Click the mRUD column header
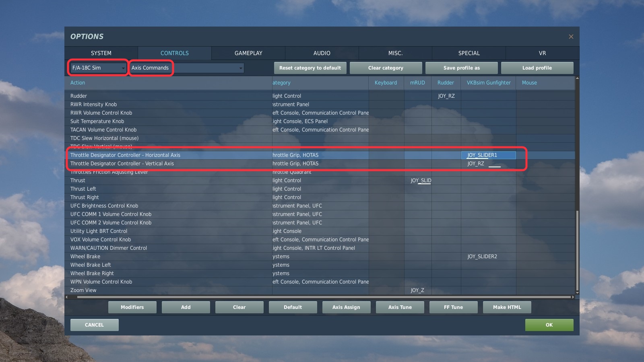Image resolution: width=644 pixels, height=362 pixels. coord(417,83)
